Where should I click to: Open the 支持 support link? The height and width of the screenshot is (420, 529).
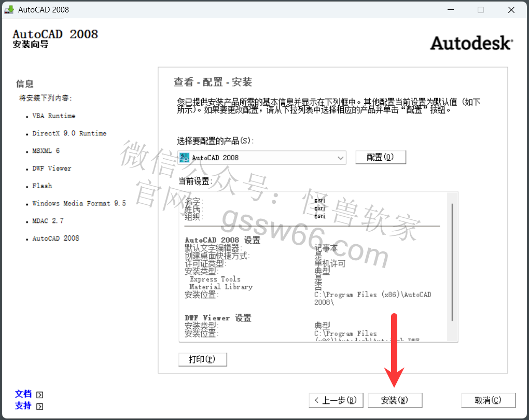[23, 406]
